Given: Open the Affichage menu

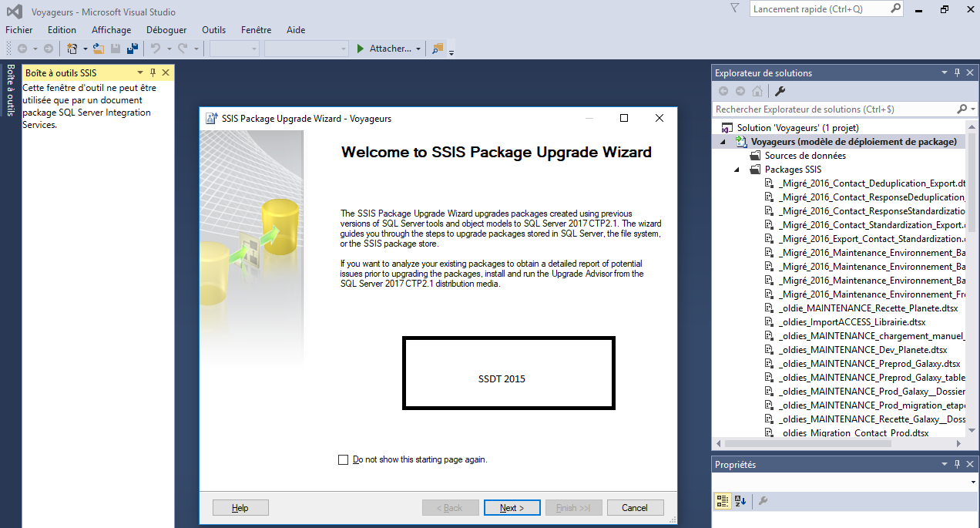Looking at the screenshot, I should (112, 30).
